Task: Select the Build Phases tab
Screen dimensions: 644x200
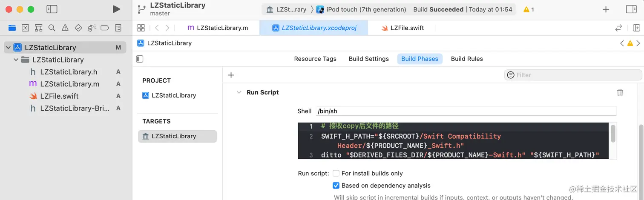Action: (420, 59)
